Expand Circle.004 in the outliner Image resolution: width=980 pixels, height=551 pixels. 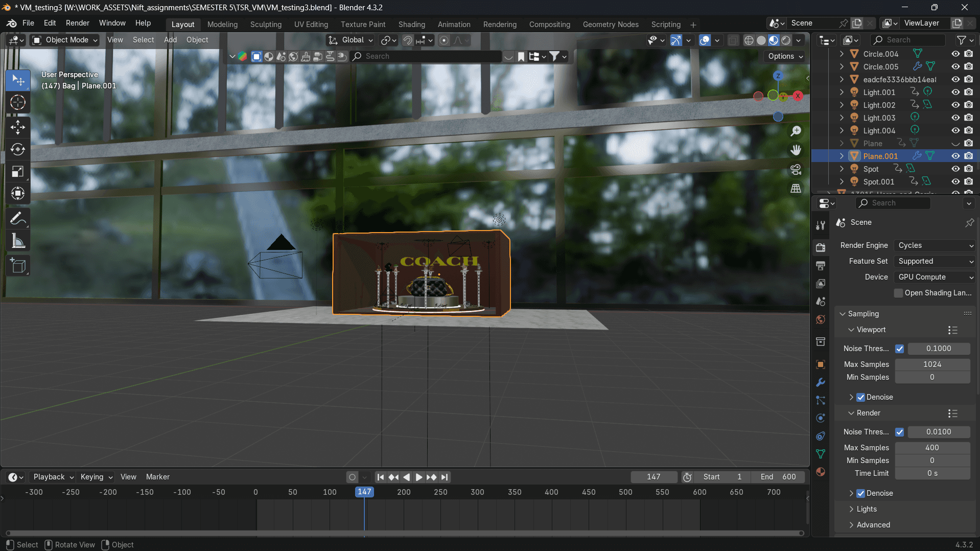[x=842, y=54]
